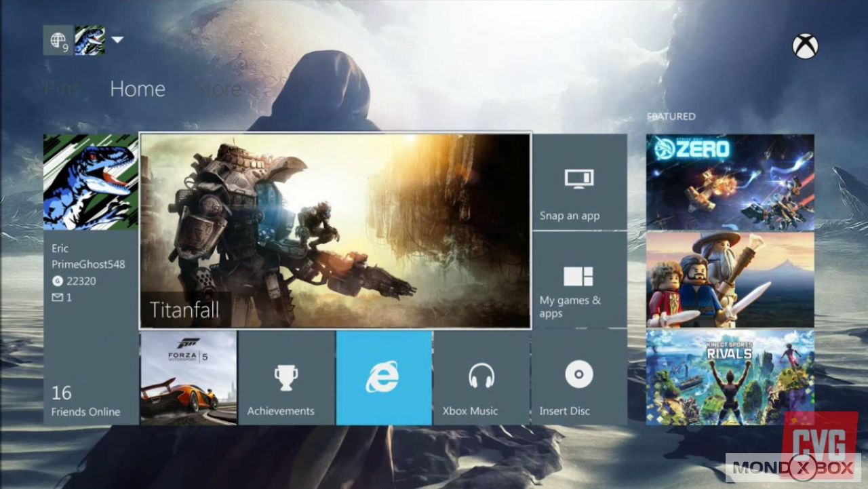
Task: Open Xbox Music headphones tile
Action: pos(481,378)
